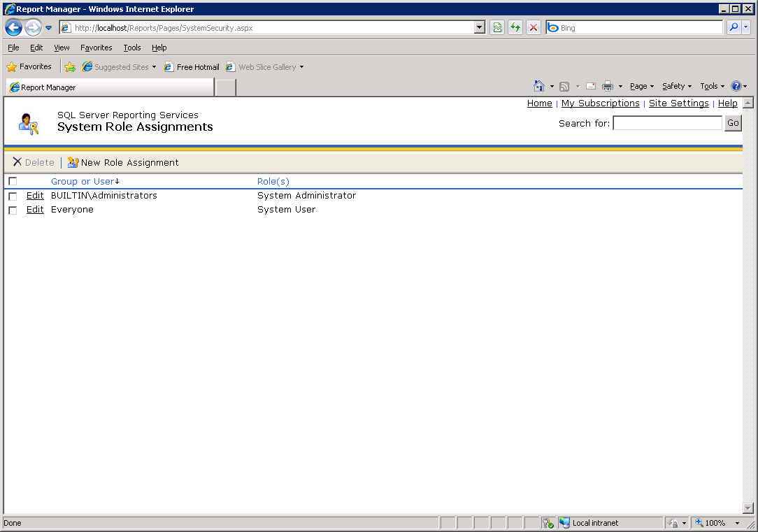Select the Report Manager tab
This screenshot has width=758, height=532.
[x=110, y=87]
